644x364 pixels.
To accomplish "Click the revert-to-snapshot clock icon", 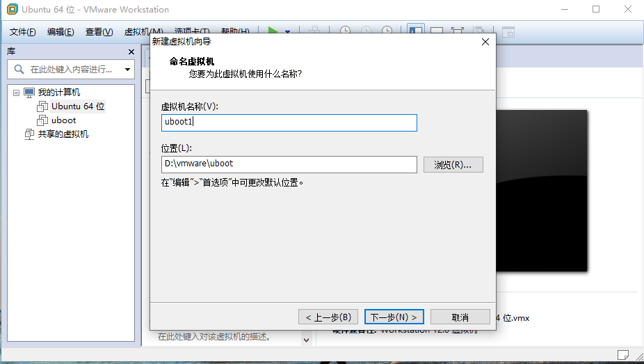I will (x=366, y=31).
